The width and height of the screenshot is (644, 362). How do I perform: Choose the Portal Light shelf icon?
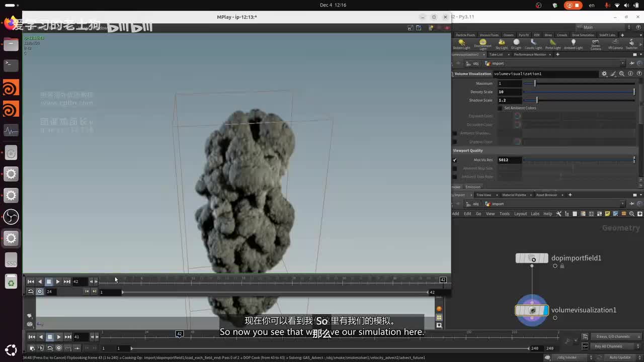pyautogui.click(x=552, y=44)
